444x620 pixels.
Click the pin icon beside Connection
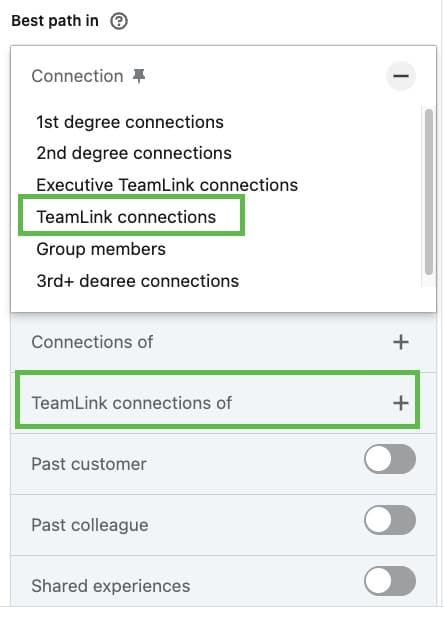[139, 76]
